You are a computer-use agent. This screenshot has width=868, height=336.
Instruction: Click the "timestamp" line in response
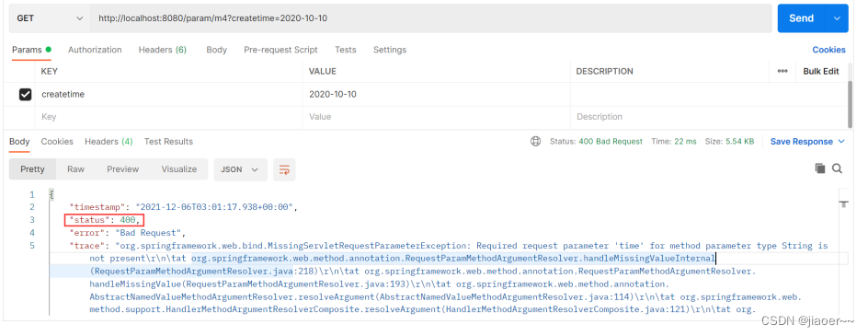183,207
